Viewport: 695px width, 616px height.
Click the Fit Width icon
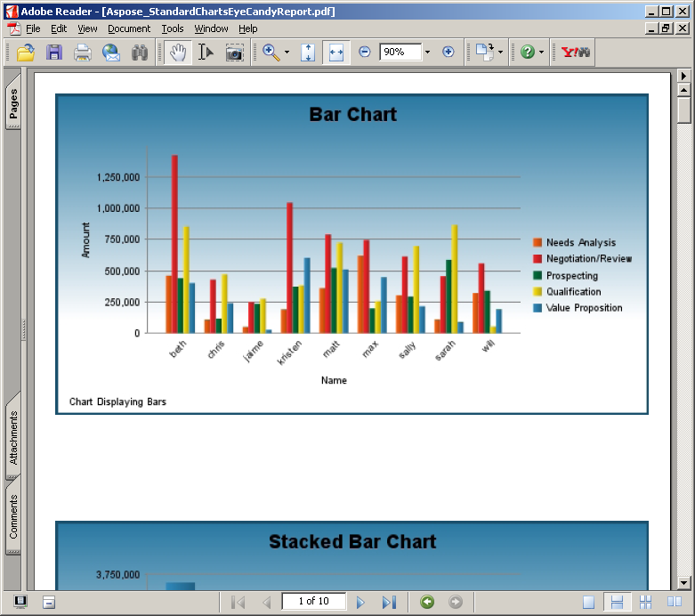coord(335,53)
